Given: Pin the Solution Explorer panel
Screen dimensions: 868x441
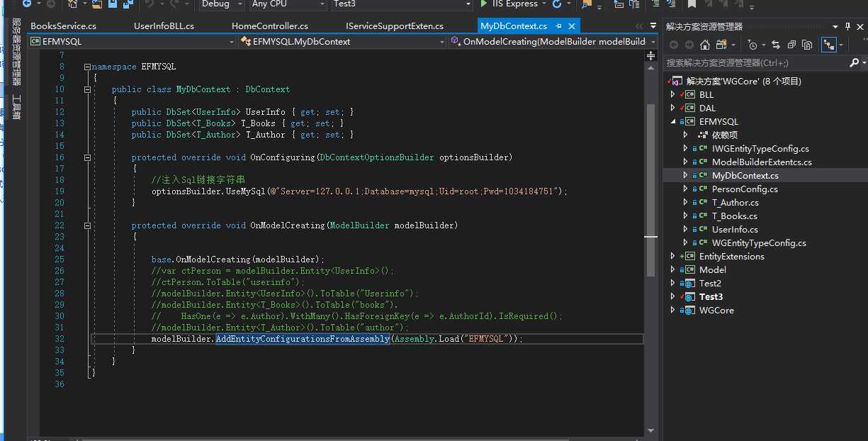Looking at the screenshot, I should [x=846, y=26].
